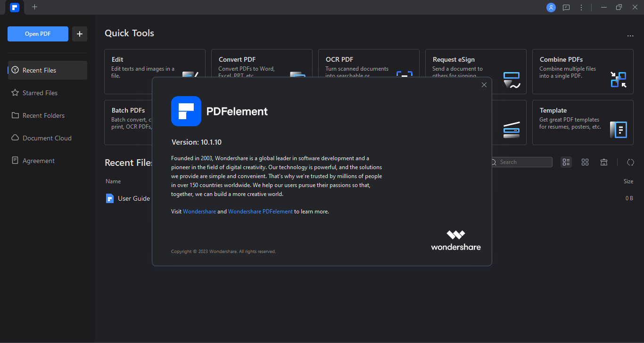Image resolution: width=644 pixels, height=343 pixels.
Task: Click the Request eSign signature icon
Action: (512, 80)
